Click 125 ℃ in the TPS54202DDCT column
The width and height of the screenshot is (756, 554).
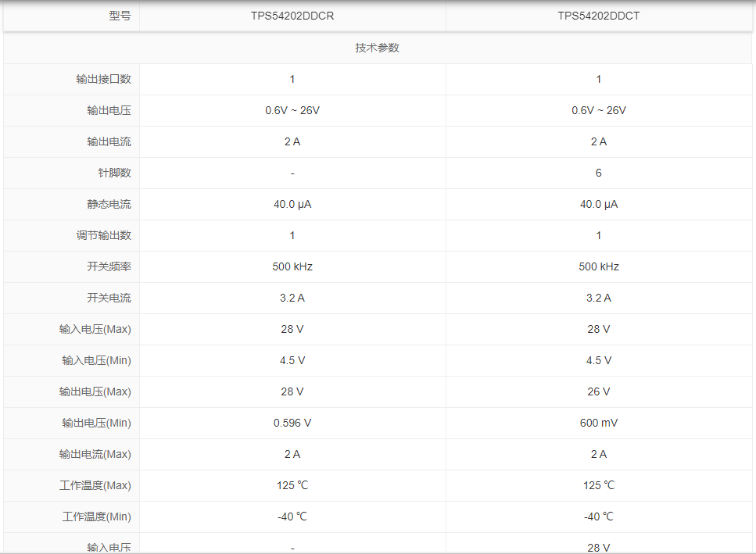coord(598,485)
